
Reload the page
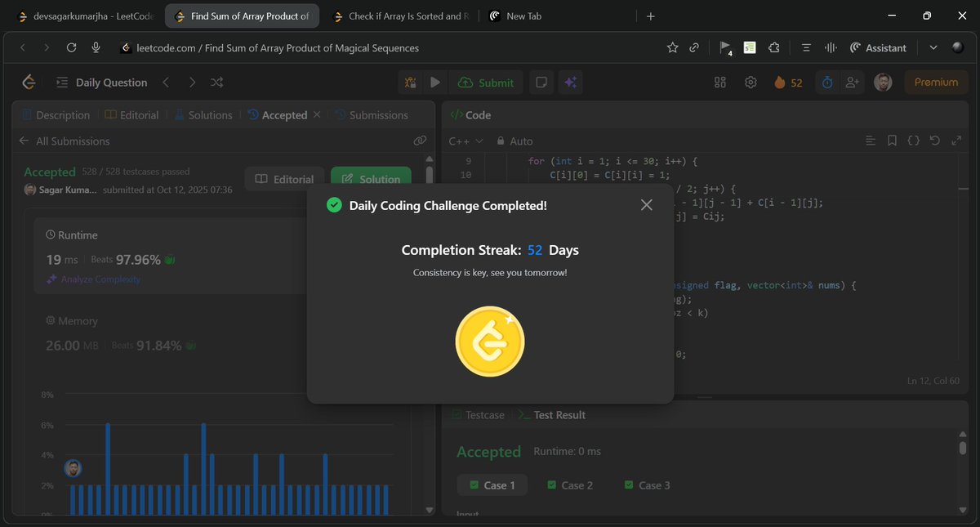click(x=71, y=48)
